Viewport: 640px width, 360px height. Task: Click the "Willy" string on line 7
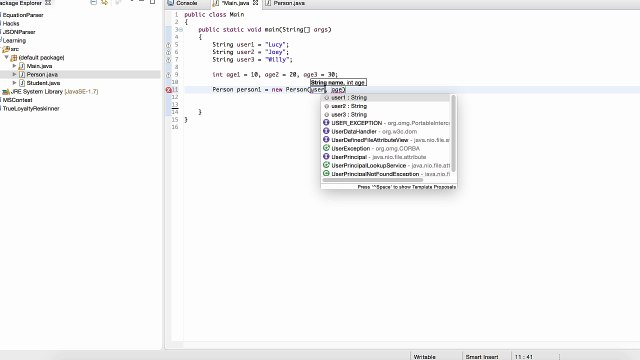(277, 60)
